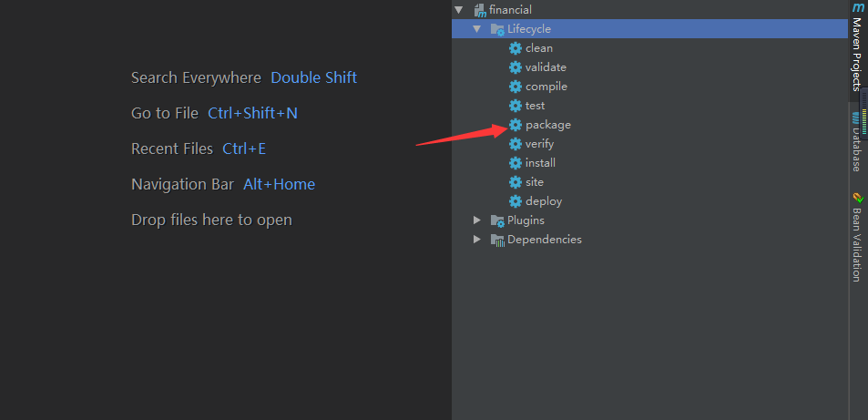Select the verify lifecycle goal
Screen dimensions: 868x420
coord(540,144)
